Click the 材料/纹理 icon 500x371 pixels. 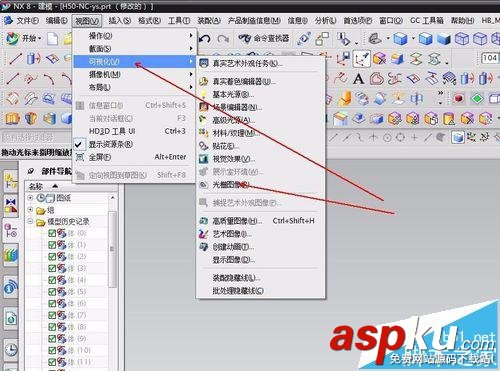(x=204, y=133)
